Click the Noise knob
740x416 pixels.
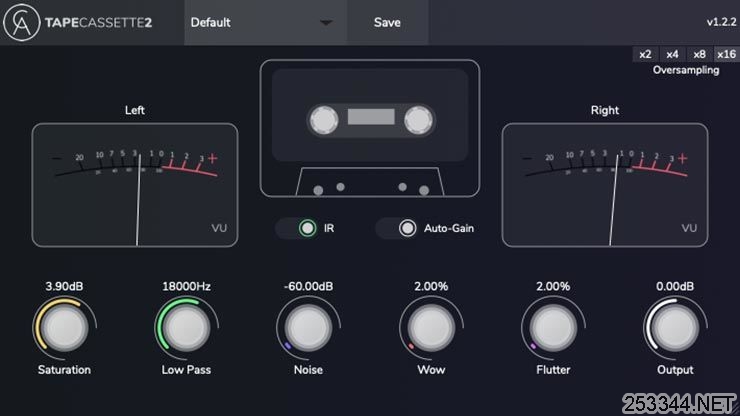308,328
